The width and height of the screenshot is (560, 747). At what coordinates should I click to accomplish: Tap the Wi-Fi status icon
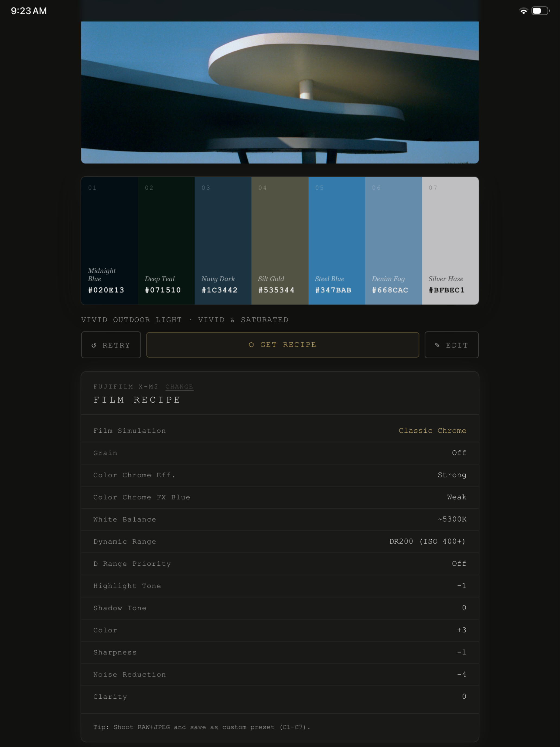point(523,11)
